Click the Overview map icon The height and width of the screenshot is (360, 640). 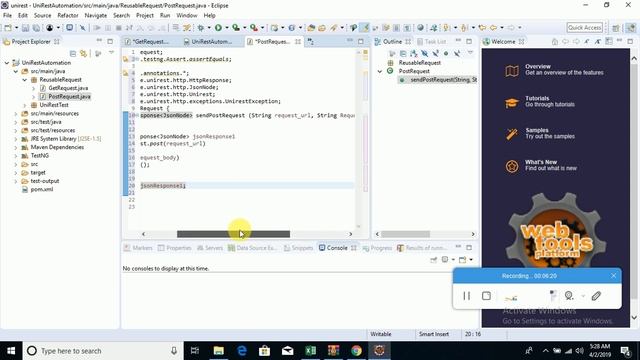512,71
